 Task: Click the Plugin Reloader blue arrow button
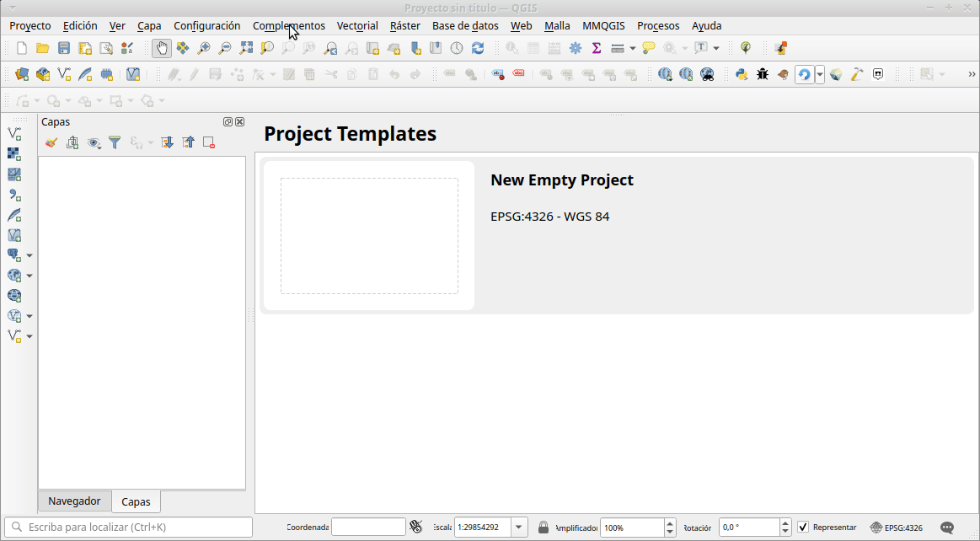[805, 74]
